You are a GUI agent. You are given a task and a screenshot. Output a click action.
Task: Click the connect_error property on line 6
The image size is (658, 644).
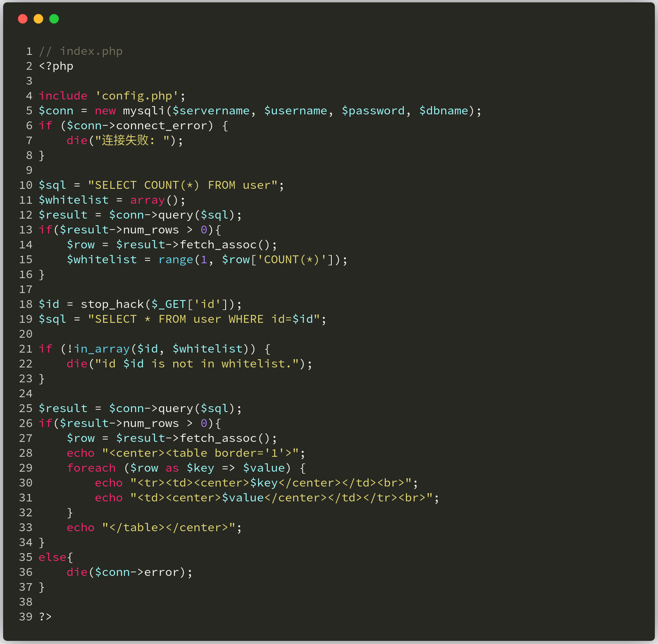161,125
